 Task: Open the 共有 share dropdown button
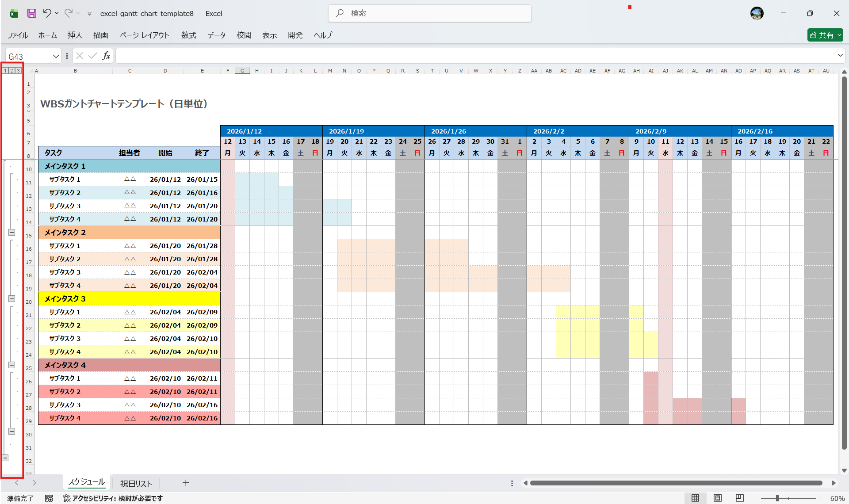click(825, 35)
